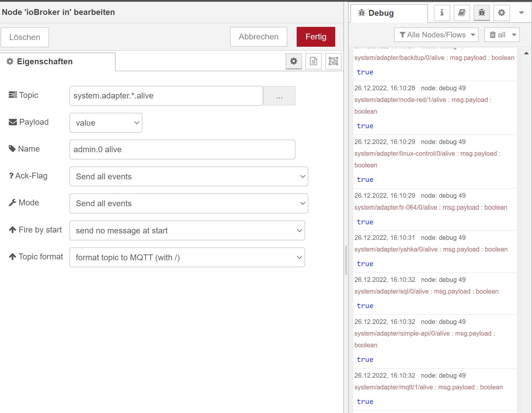532x413 pixels.
Task: Click the Topic input field
Action: coord(166,96)
